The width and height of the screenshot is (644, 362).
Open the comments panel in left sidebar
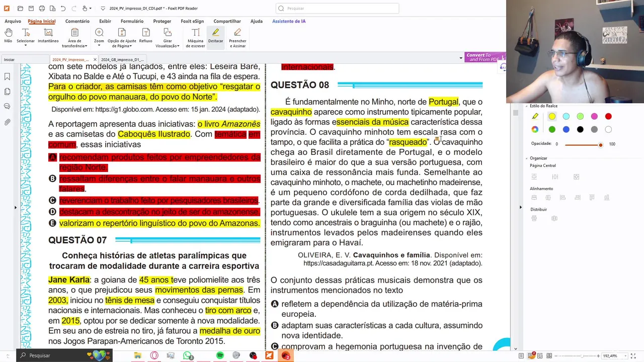[x=7, y=107]
